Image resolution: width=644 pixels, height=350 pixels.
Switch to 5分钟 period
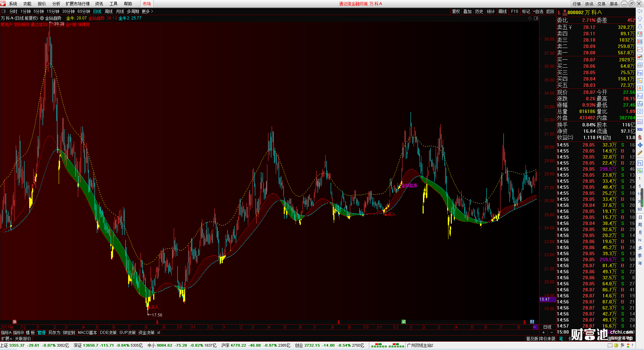tap(39, 11)
